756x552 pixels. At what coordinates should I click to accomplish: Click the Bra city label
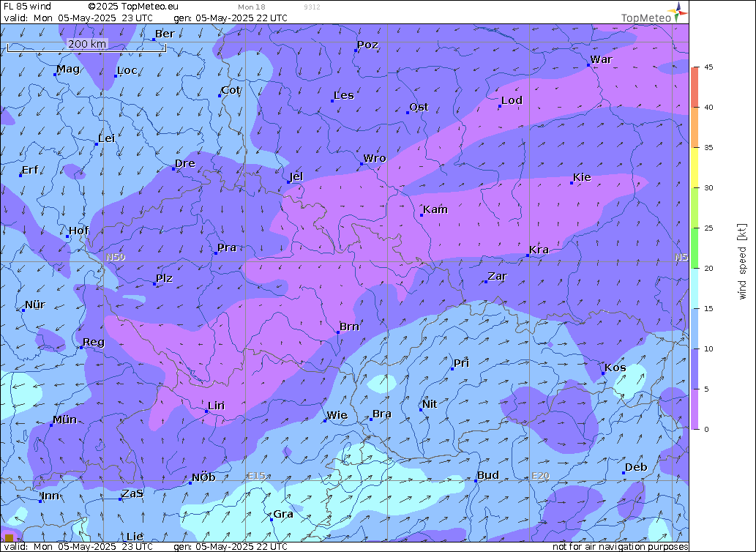pos(382,414)
